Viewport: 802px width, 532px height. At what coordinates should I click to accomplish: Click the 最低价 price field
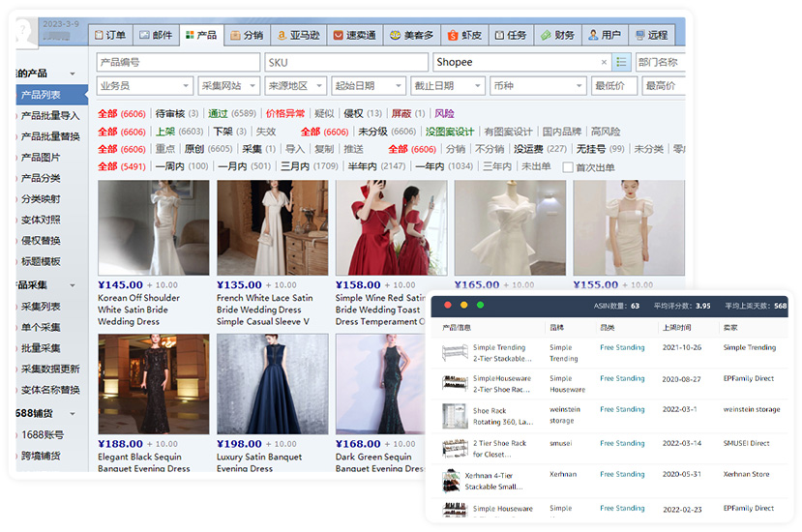point(614,86)
